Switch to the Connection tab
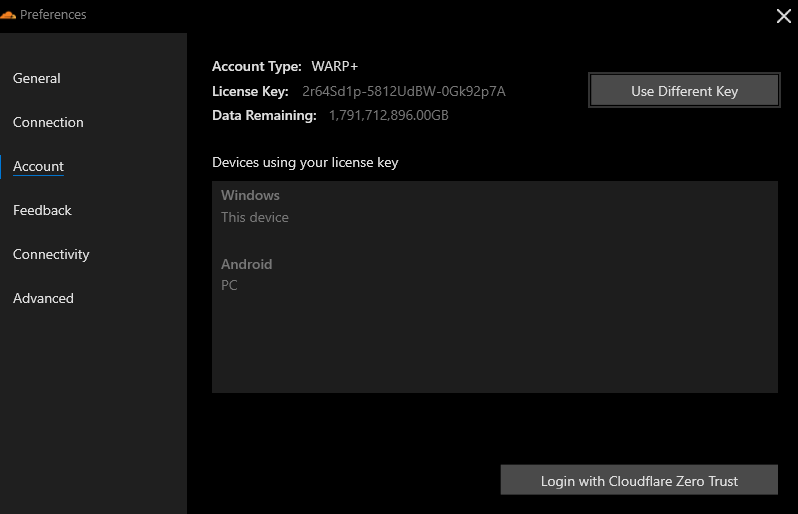Viewport: 798px width, 514px height. 48,122
